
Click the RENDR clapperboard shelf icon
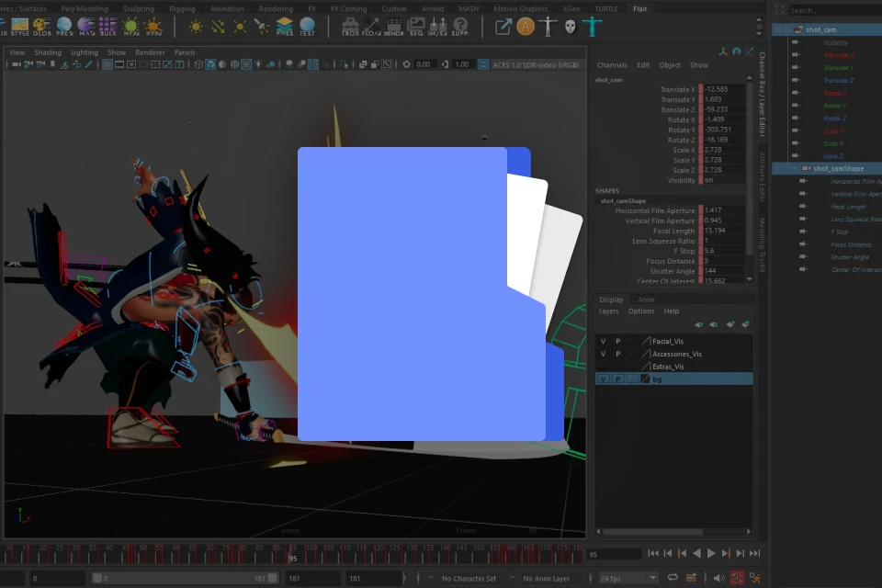[394, 27]
